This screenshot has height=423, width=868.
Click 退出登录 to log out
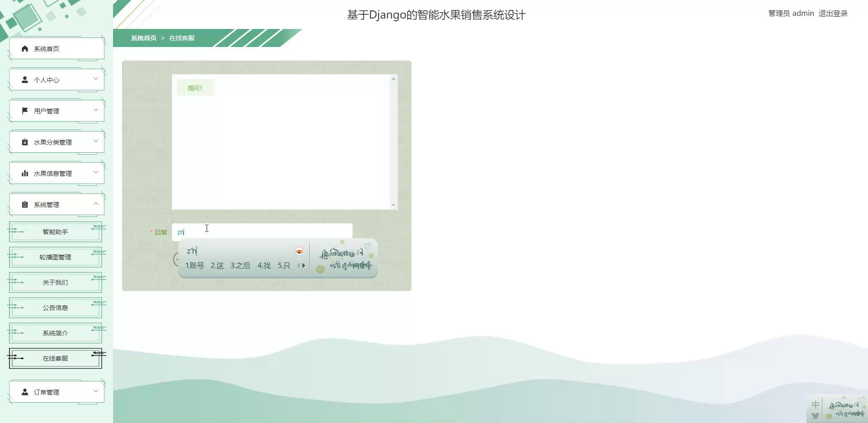833,14
